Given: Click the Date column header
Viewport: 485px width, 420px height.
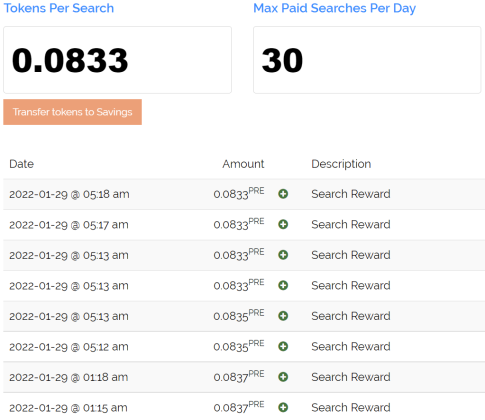Looking at the screenshot, I should click(x=21, y=164).
